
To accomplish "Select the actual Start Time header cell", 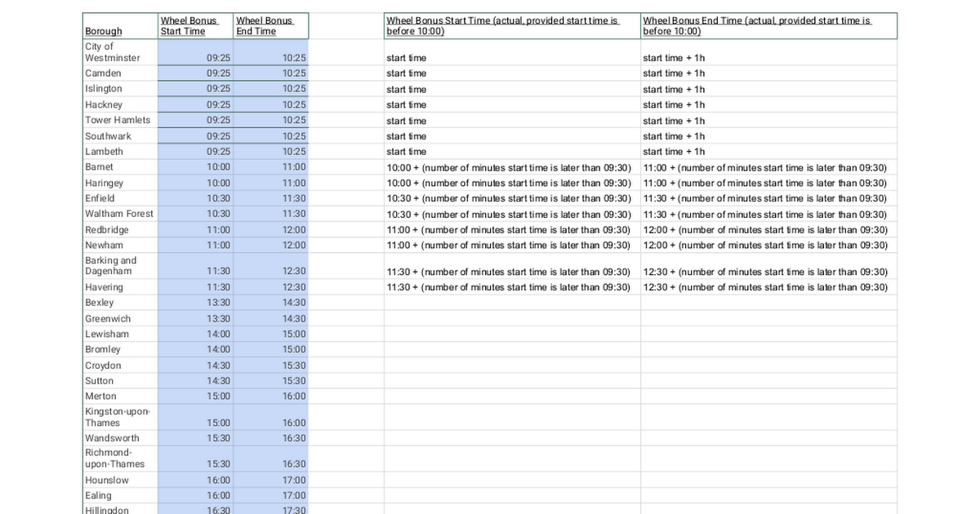I will (512, 26).
